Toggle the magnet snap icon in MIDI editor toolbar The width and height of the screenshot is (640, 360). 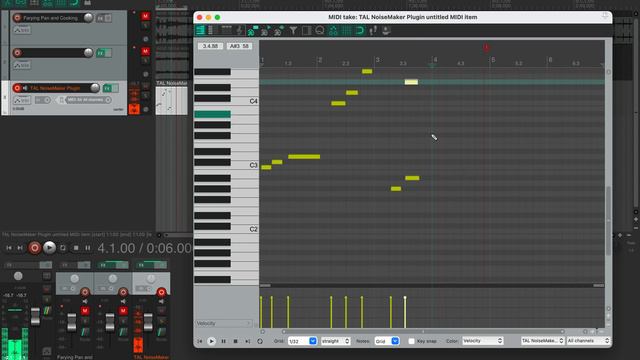[360, 30]
